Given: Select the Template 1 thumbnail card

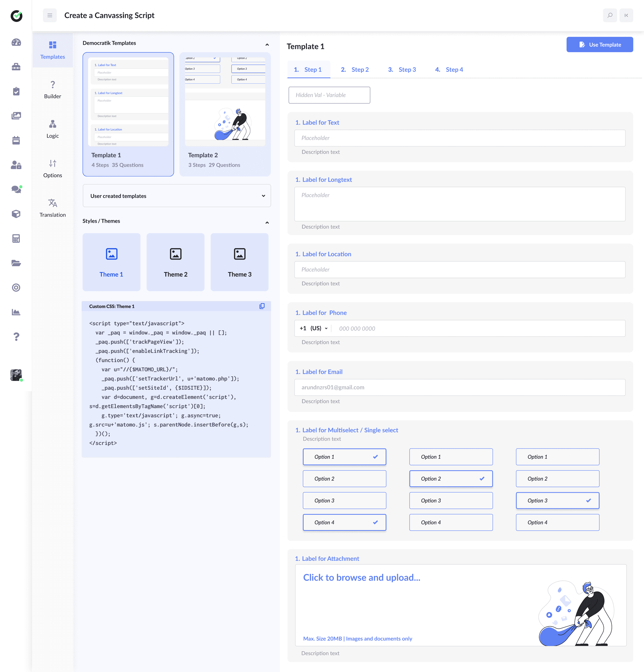Looking at the screenshot, I should 128,114.
